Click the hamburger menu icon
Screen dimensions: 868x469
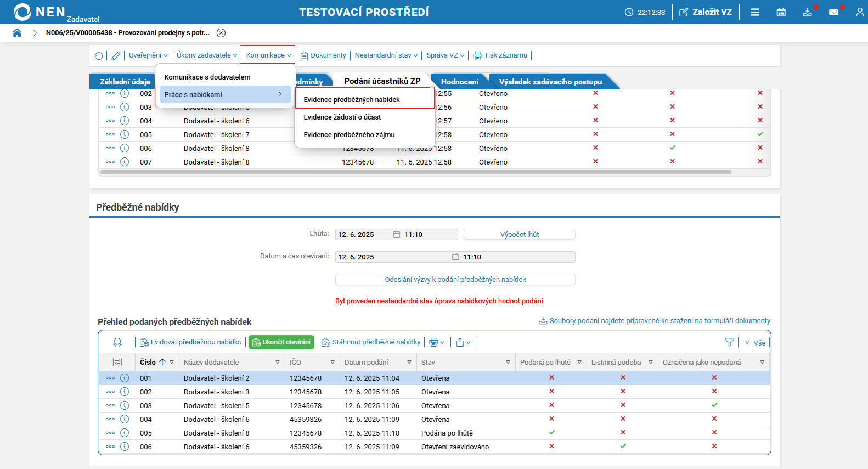pyautogui.click(x=755, y=12)
